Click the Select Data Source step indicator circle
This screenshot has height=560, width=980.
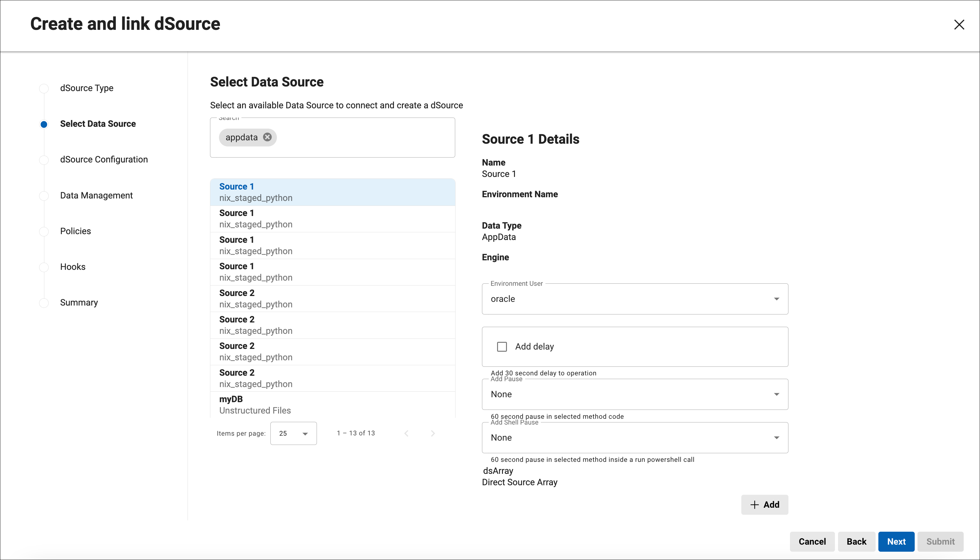pyautogui.click(x=44, y=124)
